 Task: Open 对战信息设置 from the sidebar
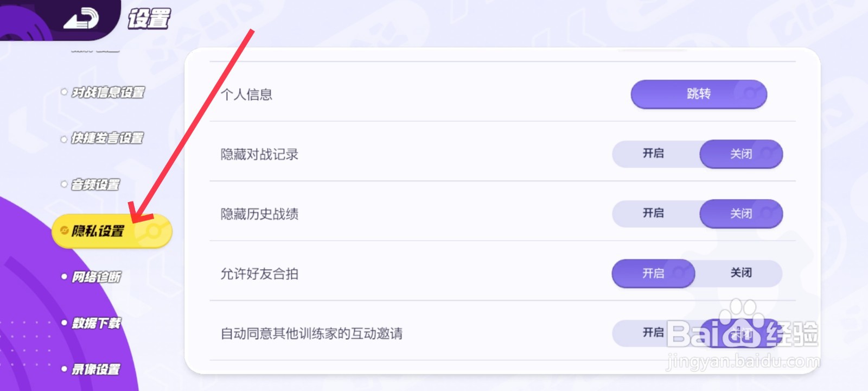108,93
